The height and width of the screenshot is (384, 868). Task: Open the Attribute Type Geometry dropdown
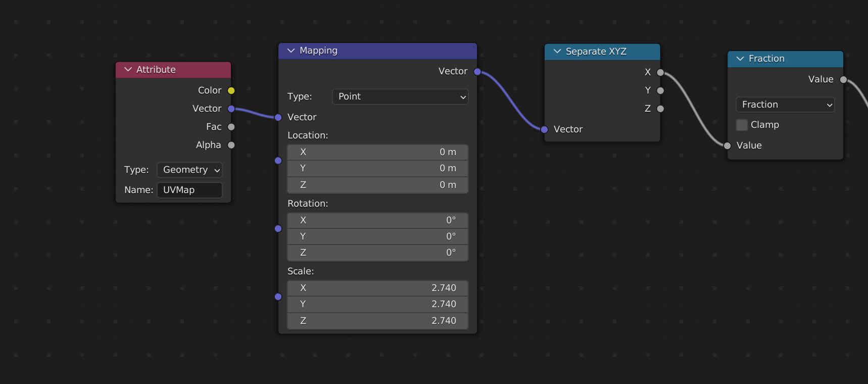click(189, 170)
